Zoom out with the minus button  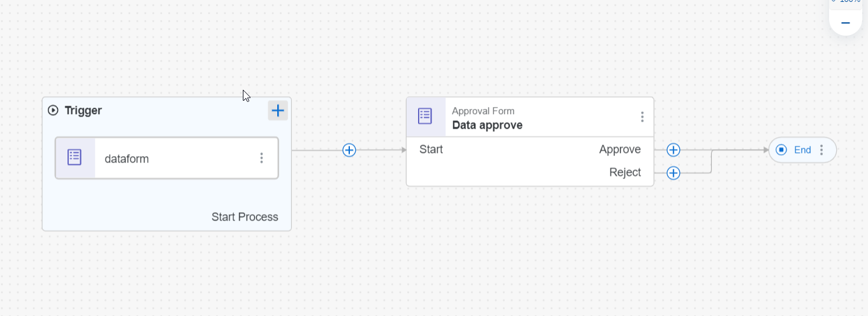(846, 24)
